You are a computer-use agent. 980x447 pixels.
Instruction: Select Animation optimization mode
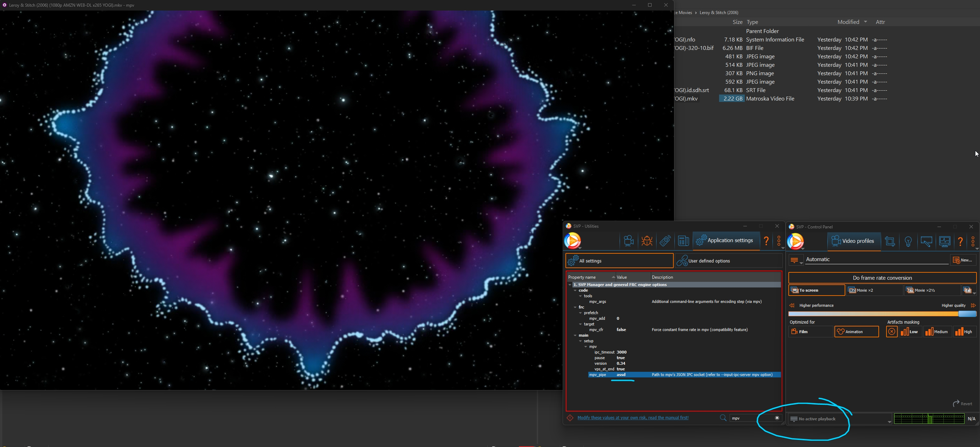pos(856,331)
